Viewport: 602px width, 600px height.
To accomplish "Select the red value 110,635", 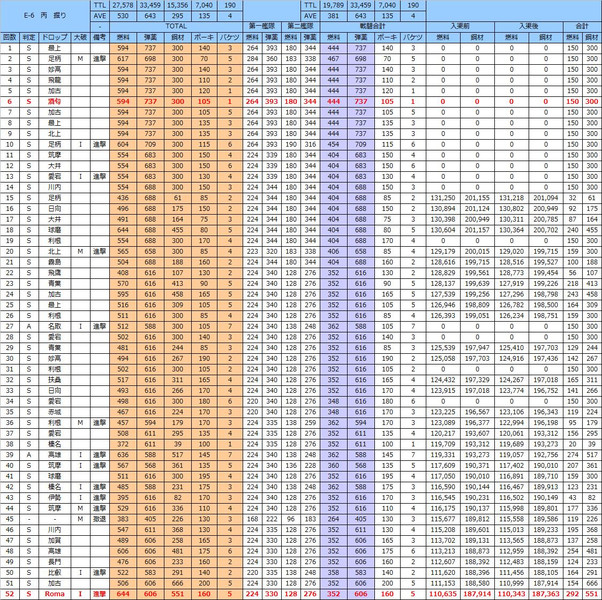I will (443, 594).
